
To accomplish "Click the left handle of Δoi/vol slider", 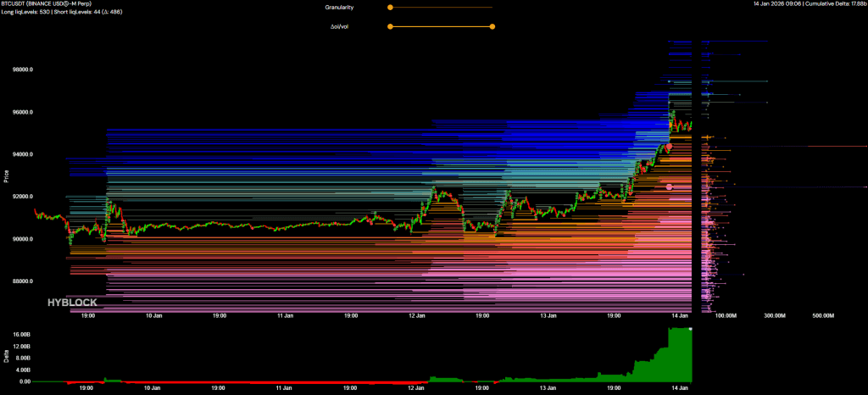I will tap(390, 26).
